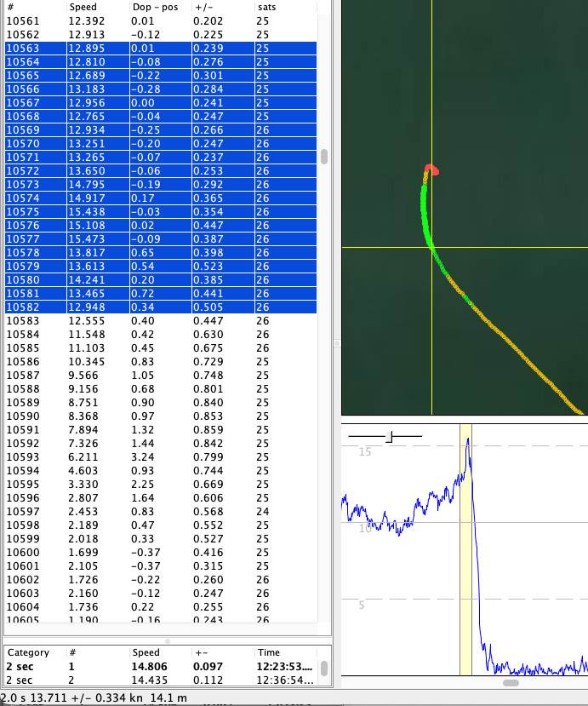Click the Time column header in results

tap(269, 652)
